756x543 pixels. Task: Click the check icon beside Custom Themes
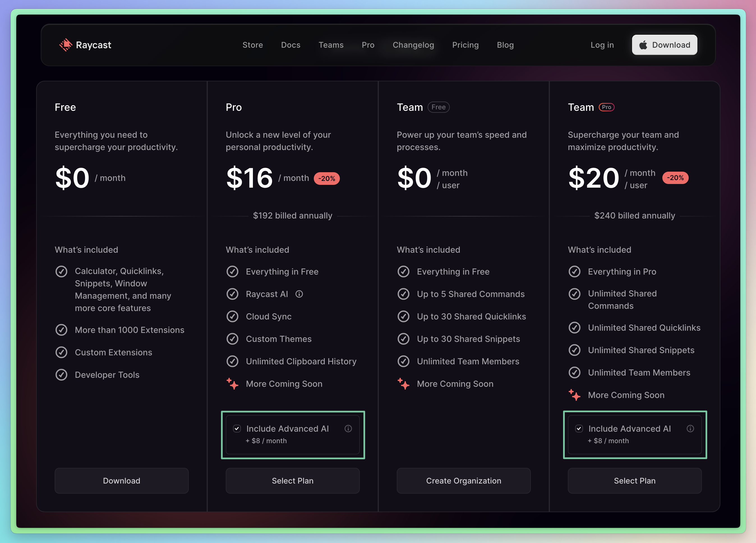(x=232, y=339)
